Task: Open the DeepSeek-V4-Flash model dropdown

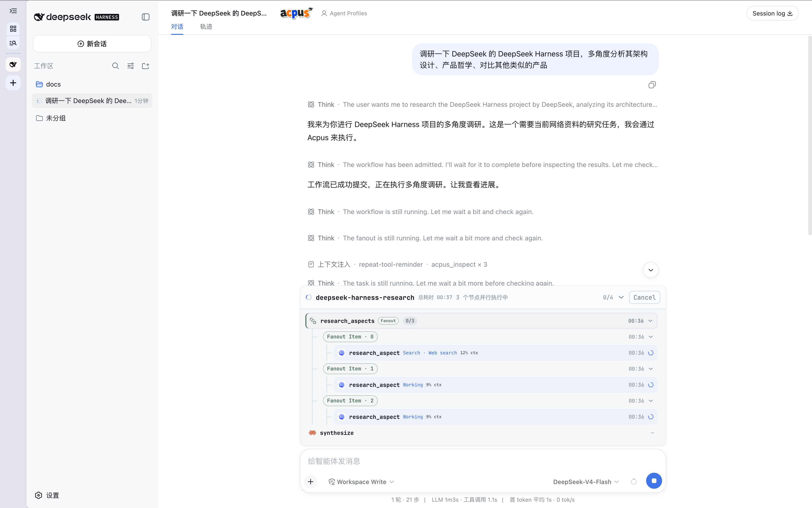Action: pos(586,482)
